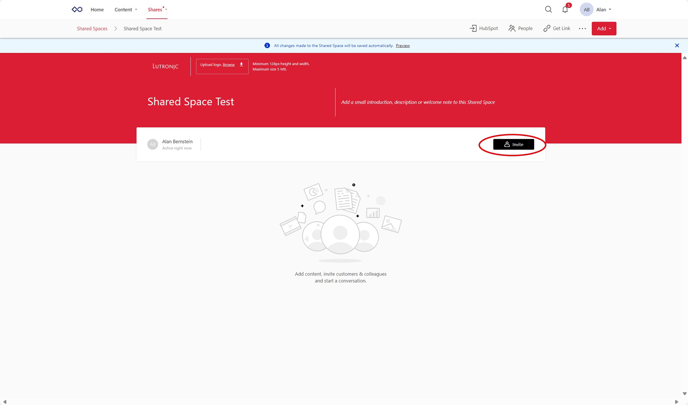Edit the Shared Space description field
Image resolution: width=688 pixels, height=405 pixels.
(x=418, y=102)
